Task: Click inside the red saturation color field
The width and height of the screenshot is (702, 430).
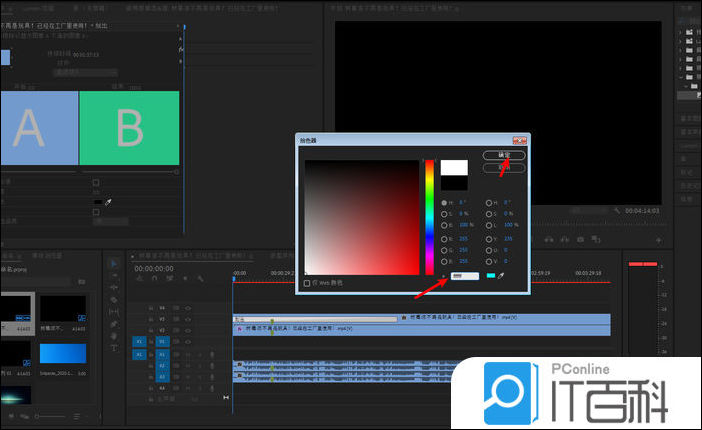Action: click(361, 215)
